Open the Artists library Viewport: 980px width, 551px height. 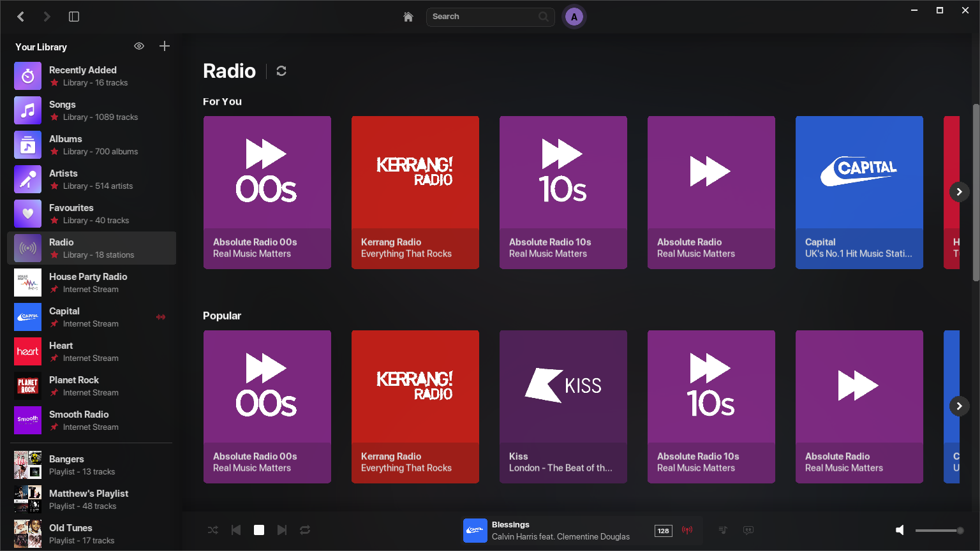[x=91, y=179]
